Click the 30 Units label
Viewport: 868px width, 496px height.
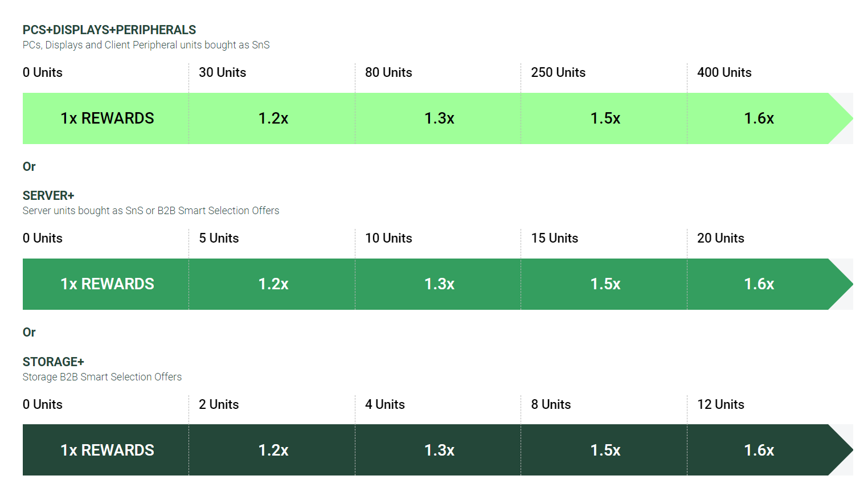pos(222,73)
